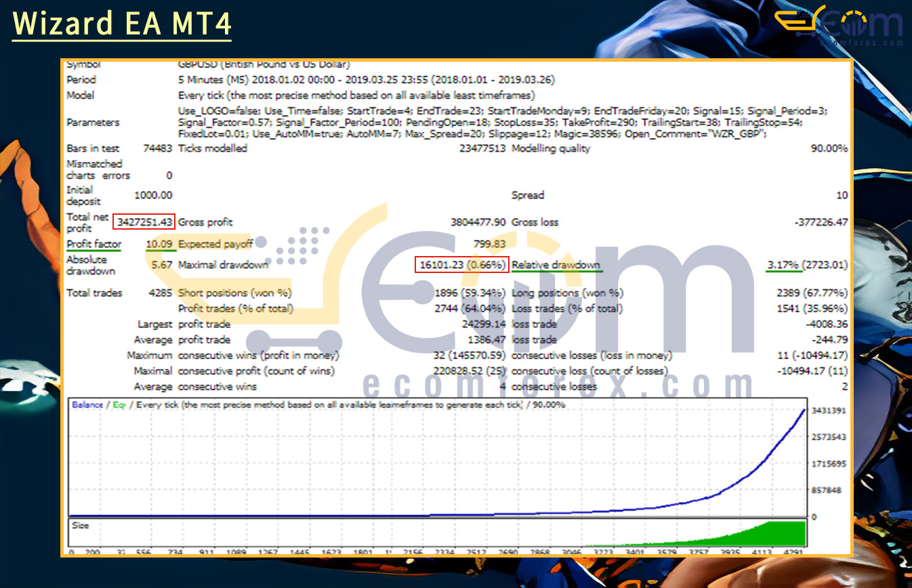
Task: Click the Wizard EA MT4 title
Action: pos(122,23)
